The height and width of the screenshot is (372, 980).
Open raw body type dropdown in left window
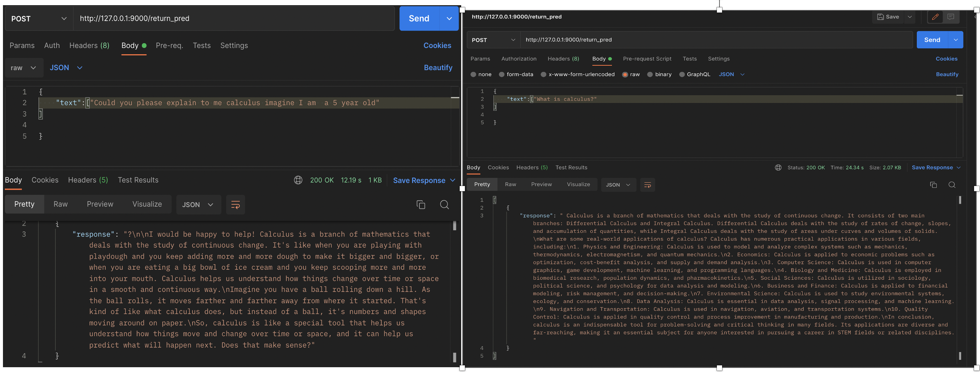click(24, 68)
